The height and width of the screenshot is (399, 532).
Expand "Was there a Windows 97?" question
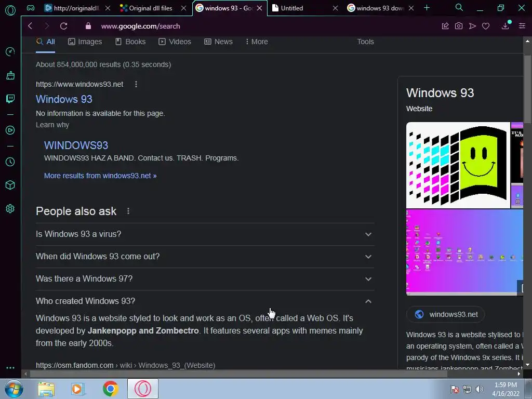205,279
